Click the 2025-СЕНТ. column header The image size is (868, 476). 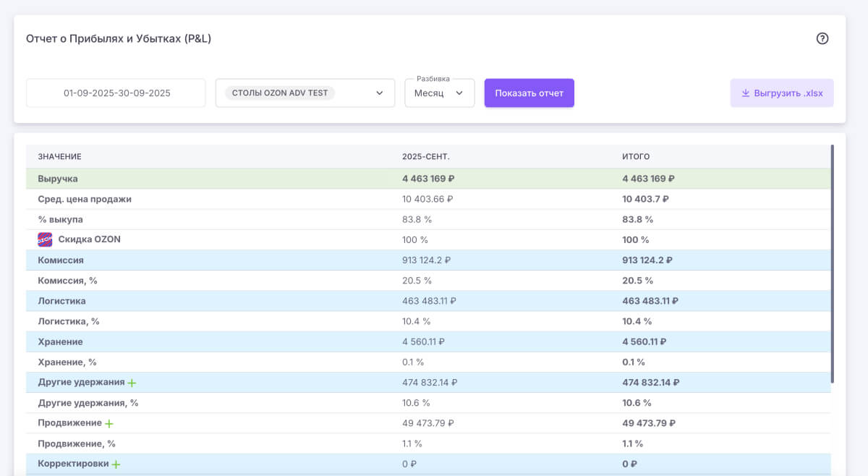[426, 156]
